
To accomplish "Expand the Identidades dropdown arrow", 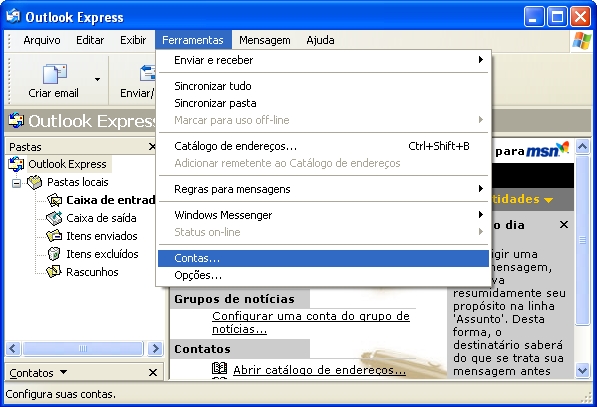I will coord(548,200).
